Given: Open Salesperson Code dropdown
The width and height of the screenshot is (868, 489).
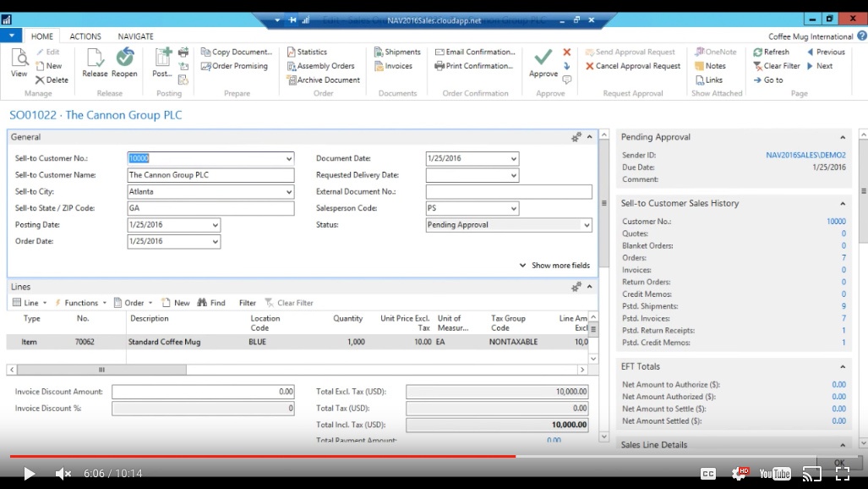Looking at the screenshot, I should point(514,208).
